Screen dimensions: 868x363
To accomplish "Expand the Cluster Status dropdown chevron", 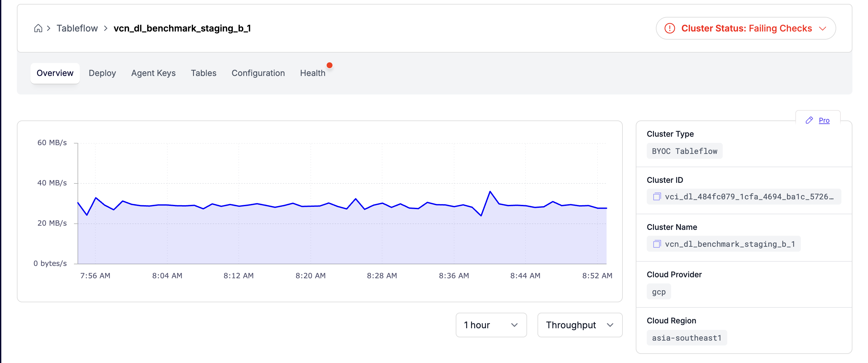I will tap(823, 28).
